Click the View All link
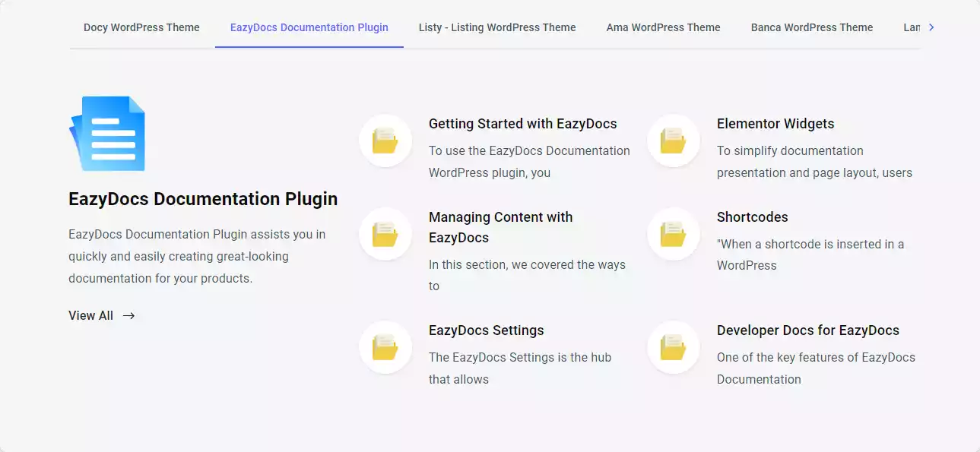This screenshot has width=980, height=452. coord(89,315)
